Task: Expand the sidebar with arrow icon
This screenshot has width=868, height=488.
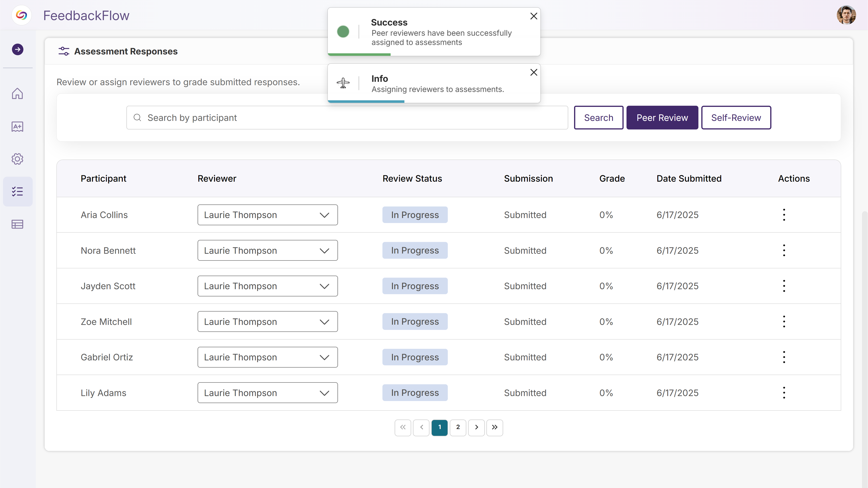Action: pyautogui.click(x=18, y=49)
